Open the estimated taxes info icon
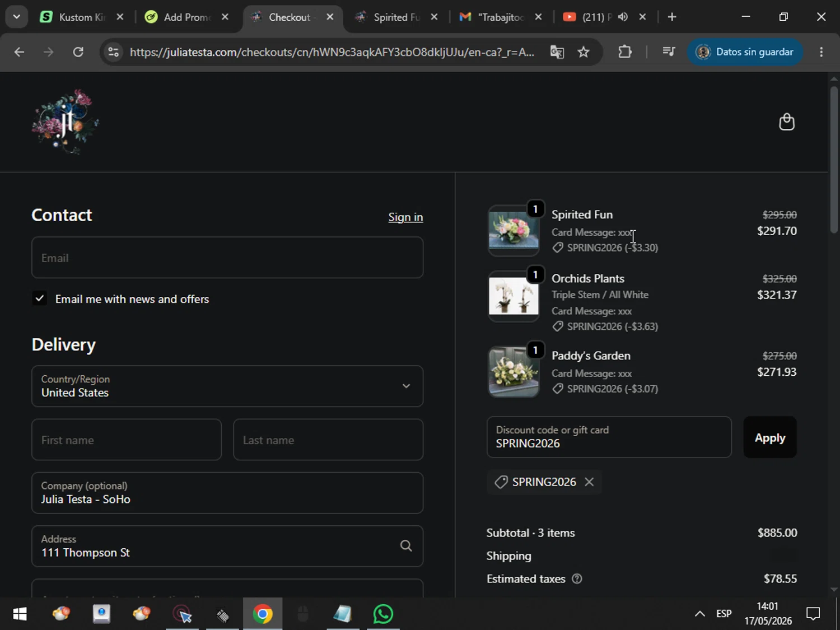This screenshot has height=630, width=840. point(577,579)
